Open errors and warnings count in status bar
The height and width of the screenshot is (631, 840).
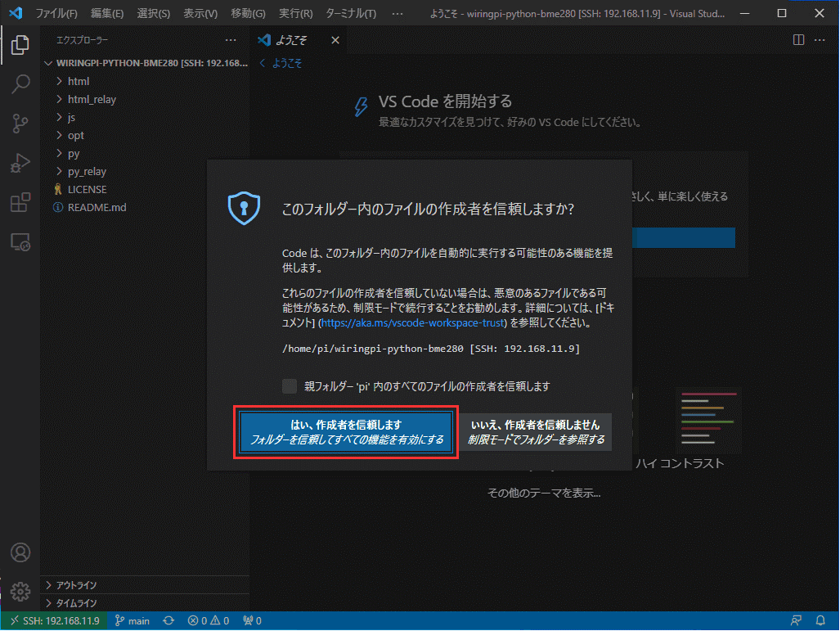tap(209, 621)
